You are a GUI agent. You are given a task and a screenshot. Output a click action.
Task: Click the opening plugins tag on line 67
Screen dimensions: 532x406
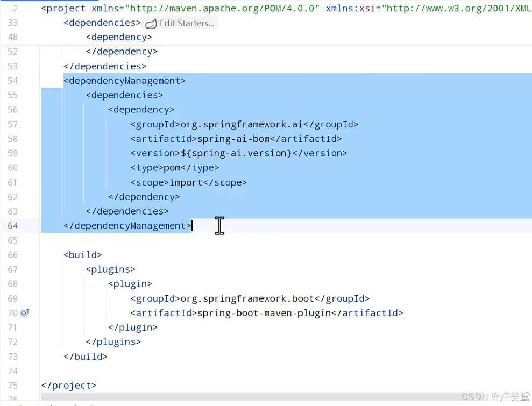coord(111,269)
